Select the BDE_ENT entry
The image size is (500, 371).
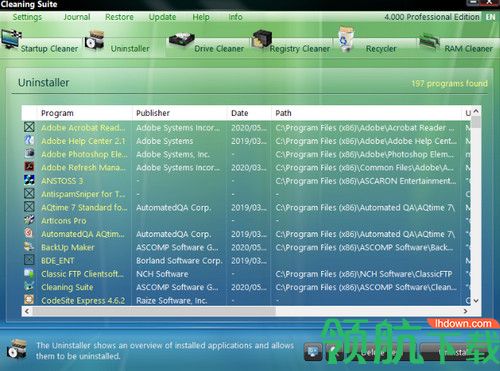coord(58,261)
